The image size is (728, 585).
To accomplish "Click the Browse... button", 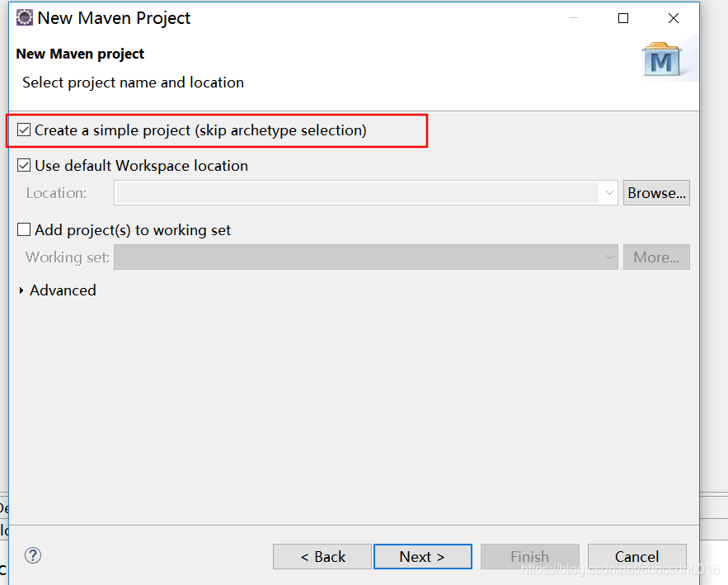I will 656,193.
